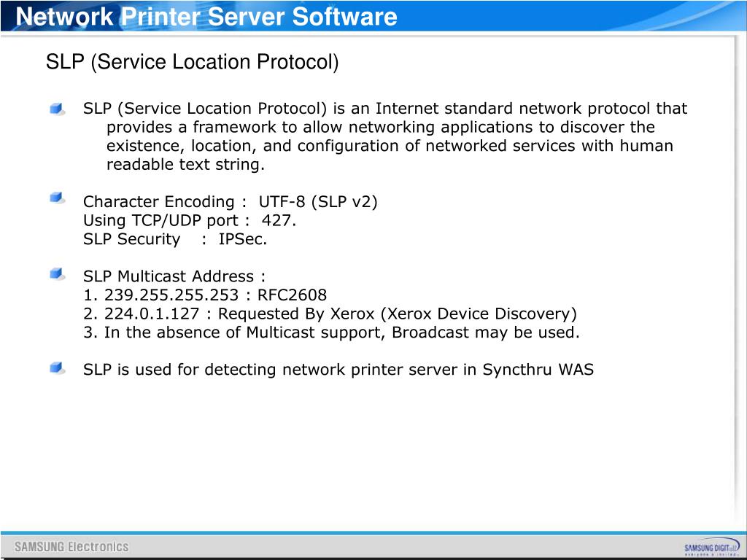Image resolution: width=747 pixels, height=560 pixels.
Task: Click the bullet icon beside SLP Multicast Address
Action: pos(57,274)
